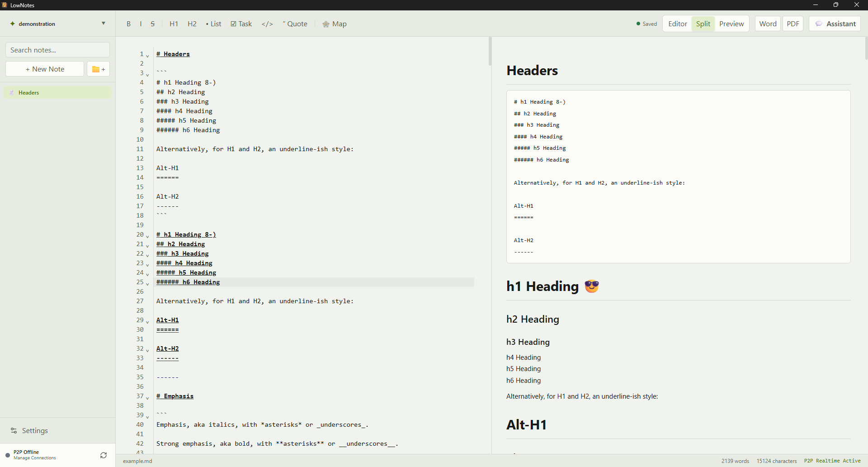Collapse code block fold at line 3
This screenshot has height=467, width=868.
(147, 75)
